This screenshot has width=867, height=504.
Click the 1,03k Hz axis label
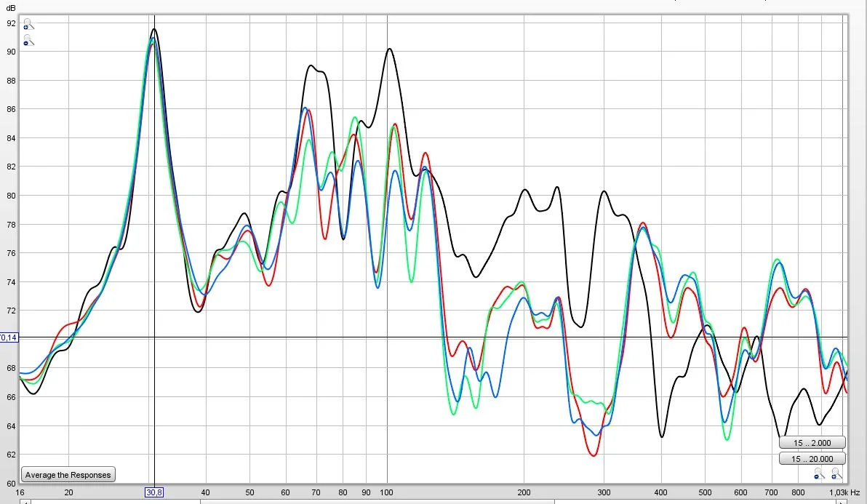[844, 492]
